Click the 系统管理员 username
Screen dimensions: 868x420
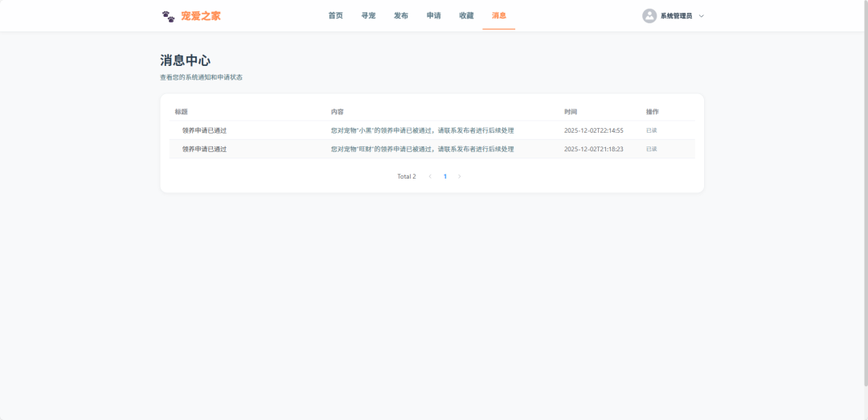pos(676,16)
